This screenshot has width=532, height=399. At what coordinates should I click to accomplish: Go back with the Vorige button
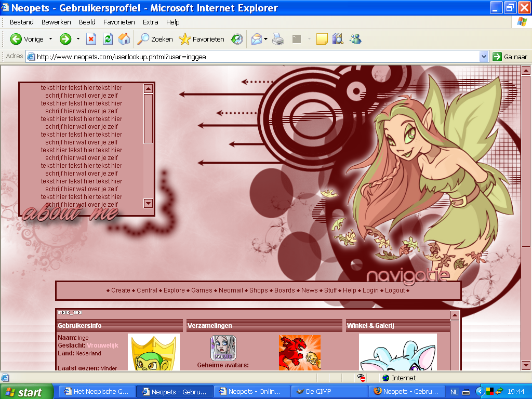tap(27, 39)
